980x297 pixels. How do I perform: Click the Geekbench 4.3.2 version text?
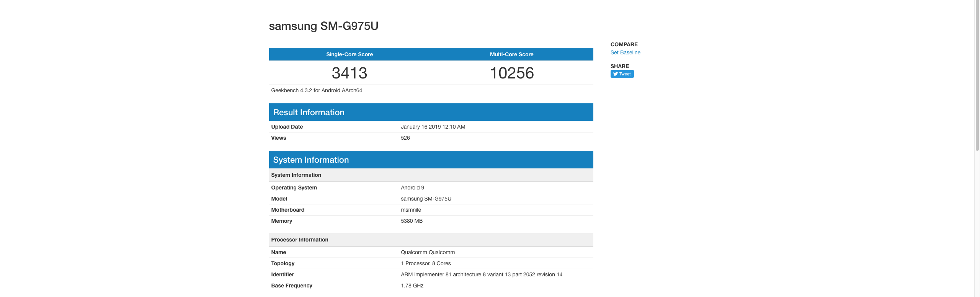point(316,90)
